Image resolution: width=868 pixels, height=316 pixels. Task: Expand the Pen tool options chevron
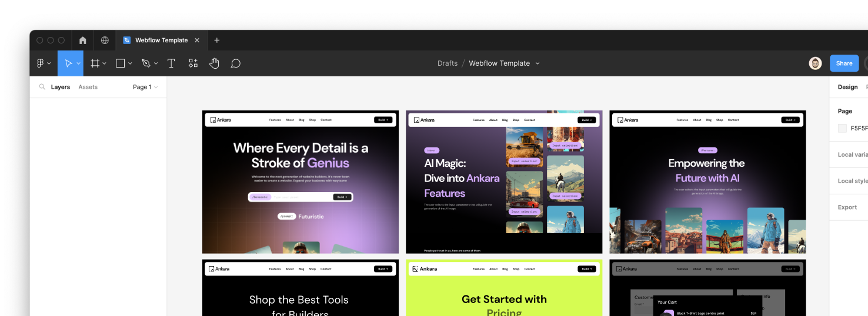[156, 63]
